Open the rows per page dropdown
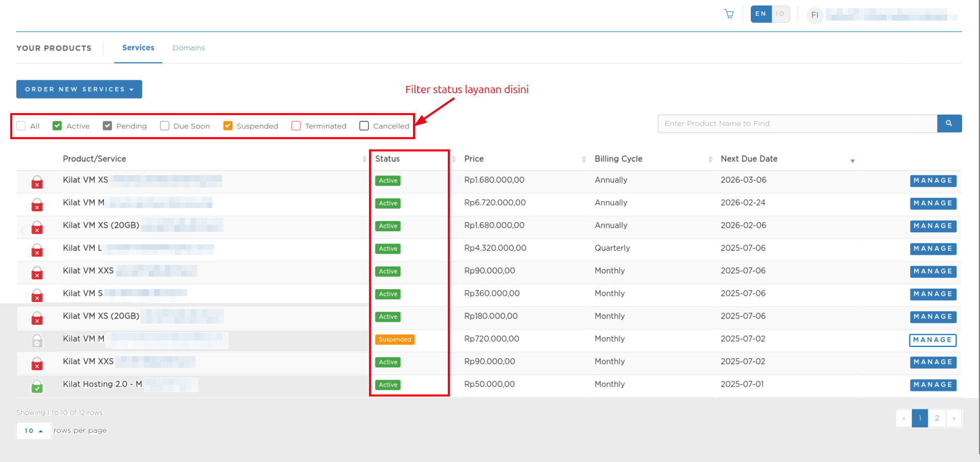 [34, 431]
